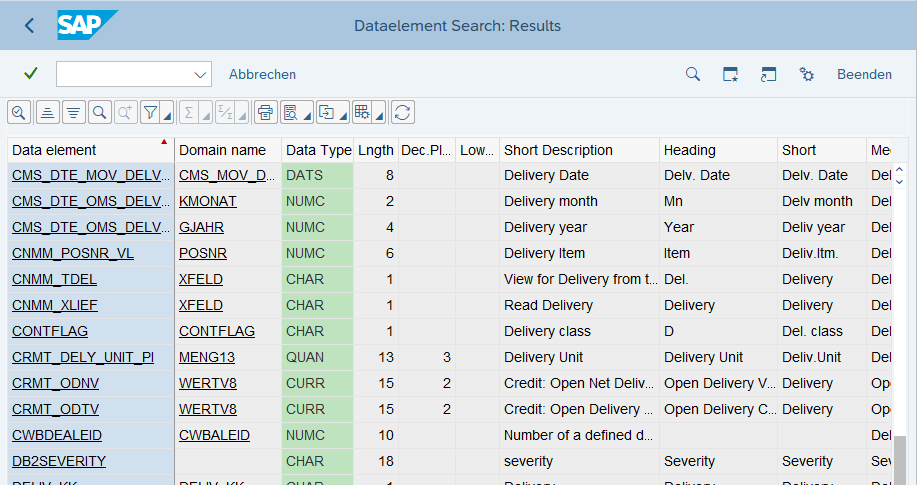This screenshot has height=485, width=917.
Task: Click the Beenden button
Action: (x=864, y=74)
